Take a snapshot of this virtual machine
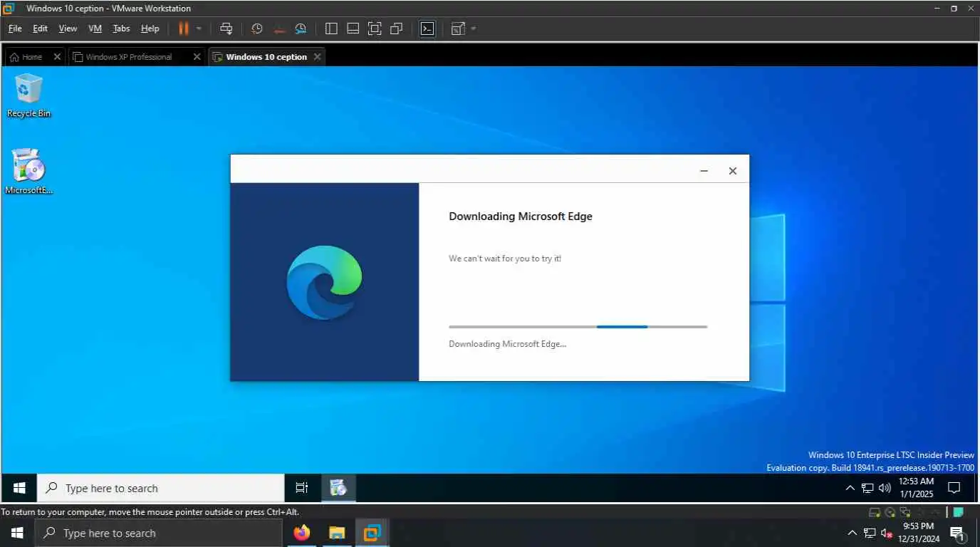The image size is (980, 547). coord(257,28)
